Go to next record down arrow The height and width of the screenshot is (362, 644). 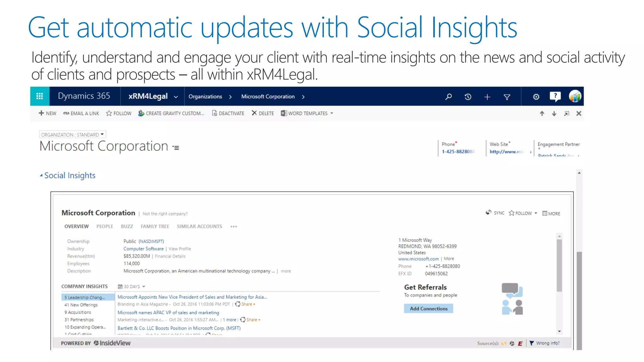pos(554,113)
